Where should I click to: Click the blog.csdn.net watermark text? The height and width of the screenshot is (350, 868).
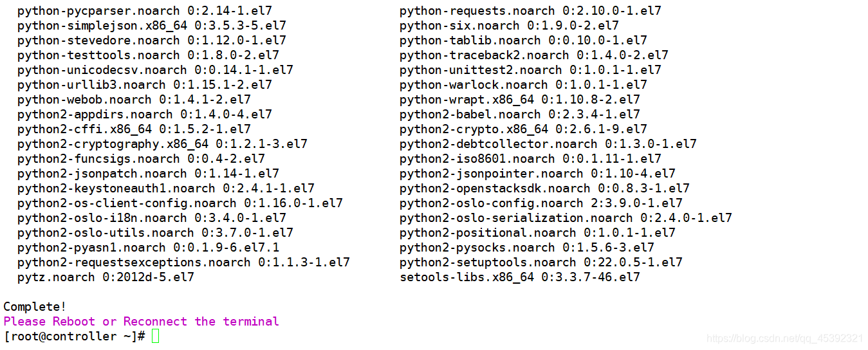[784, 338]
